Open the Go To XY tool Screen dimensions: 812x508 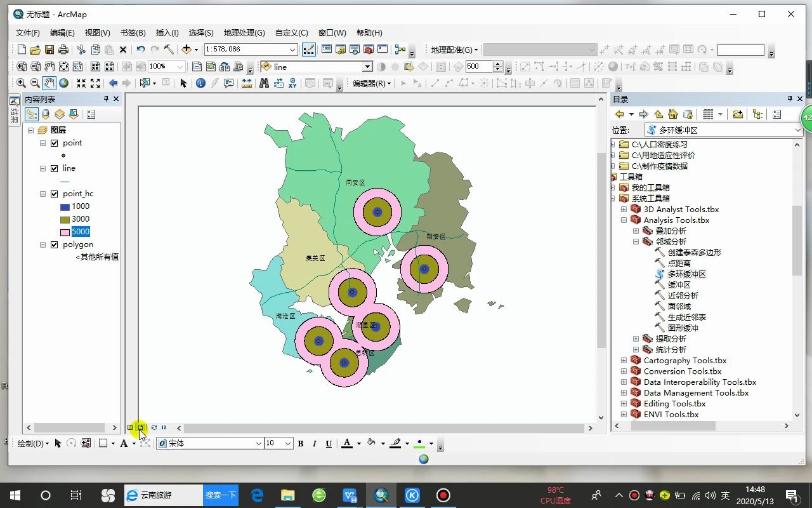(292, 83)
